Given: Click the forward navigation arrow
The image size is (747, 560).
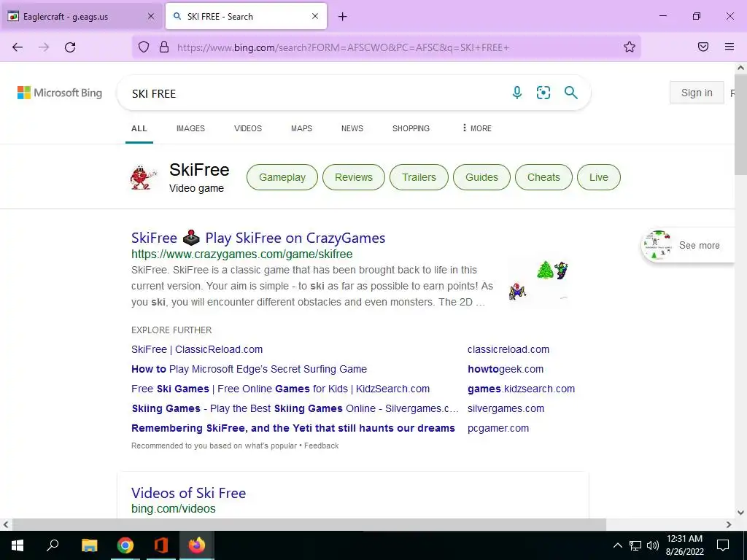Looking at the screenshot, I should [x=44, y=47].
